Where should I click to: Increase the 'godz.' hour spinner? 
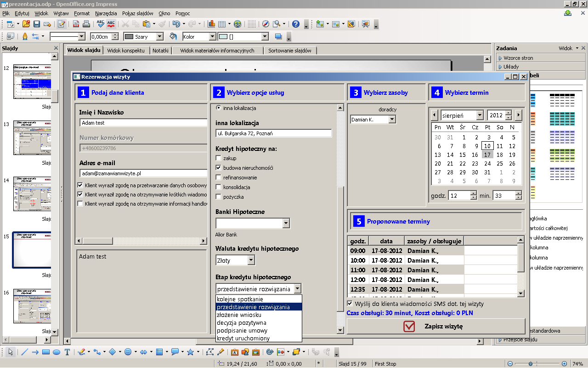click(x=474, y=193)
